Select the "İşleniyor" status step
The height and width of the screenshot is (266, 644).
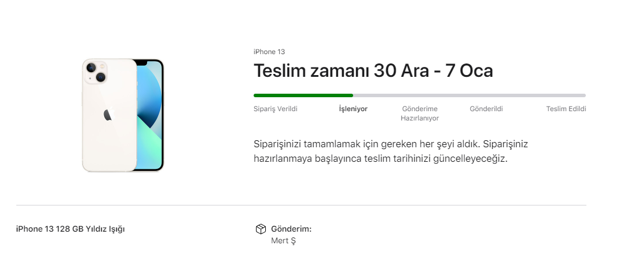tap(353, 109)
